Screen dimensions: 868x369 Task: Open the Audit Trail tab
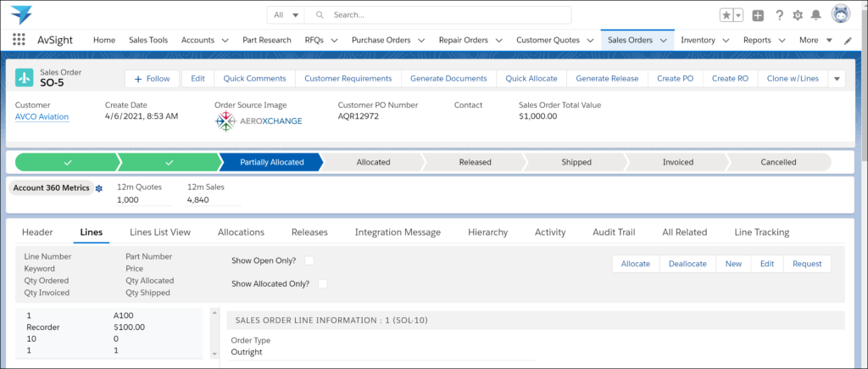coord(614,232)
